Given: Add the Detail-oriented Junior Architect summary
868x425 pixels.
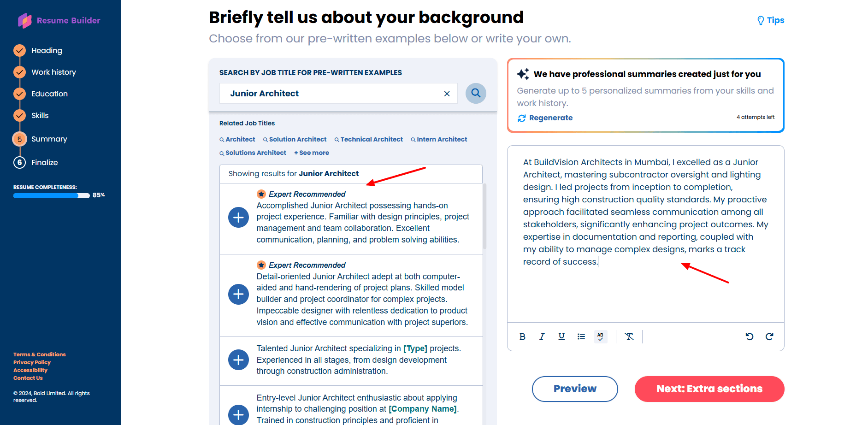Looking at the screenshot, I should tap(238, 294).
